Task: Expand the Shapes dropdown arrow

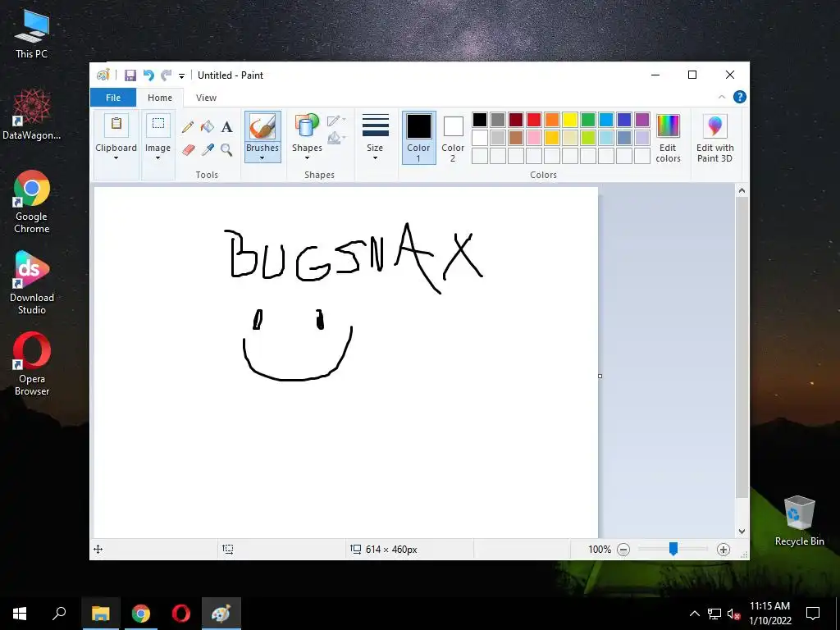Action: (307, 158)
